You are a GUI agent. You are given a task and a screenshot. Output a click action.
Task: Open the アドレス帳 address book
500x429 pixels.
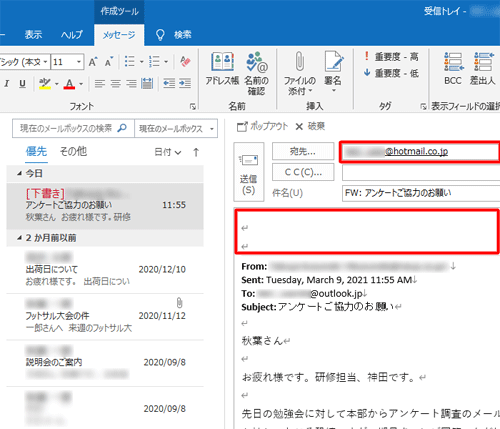pos(222,69)
